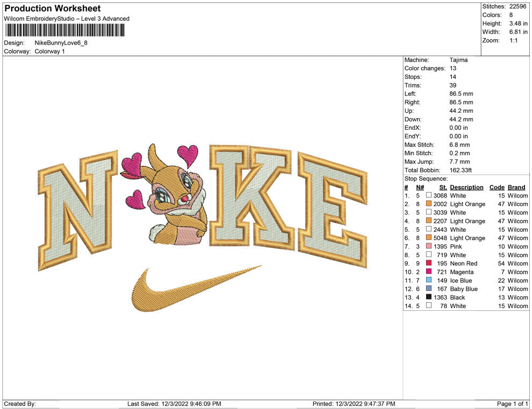532x409 pixels.
Task: Click the Wilcom EmbroideryStudio subtitle text
Action: tap(67, 19)
